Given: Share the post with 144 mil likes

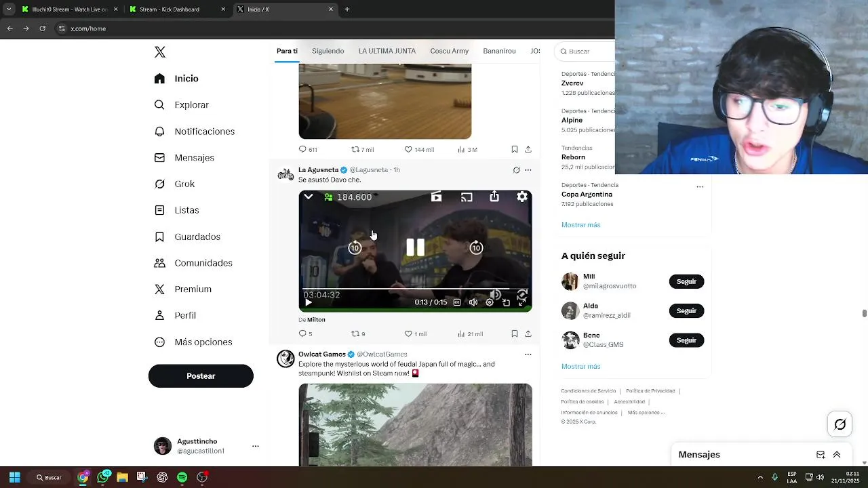Looking at the screenshot, I should (528, 149).
